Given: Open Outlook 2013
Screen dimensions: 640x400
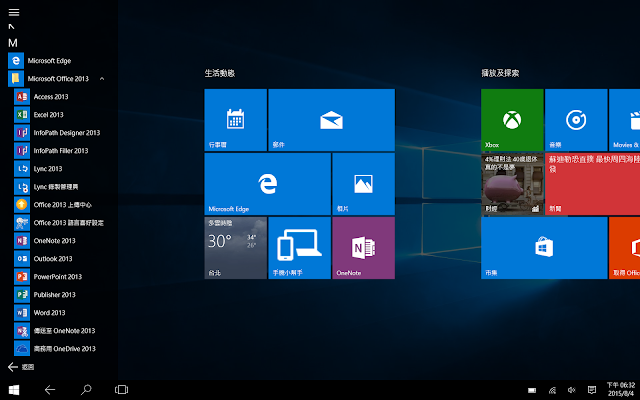Looking at the screenshot, I should pyautogui.click(x=61, y=258).
